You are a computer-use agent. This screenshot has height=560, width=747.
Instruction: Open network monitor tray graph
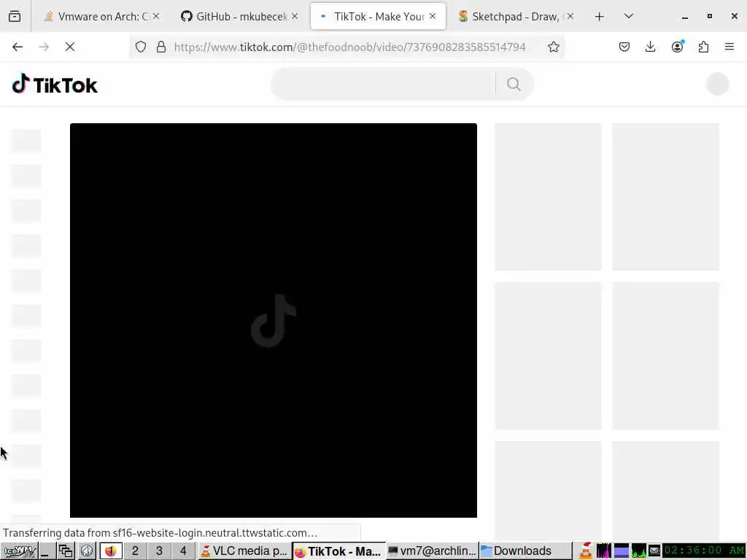pyautogui.click(x=638, y=551)
